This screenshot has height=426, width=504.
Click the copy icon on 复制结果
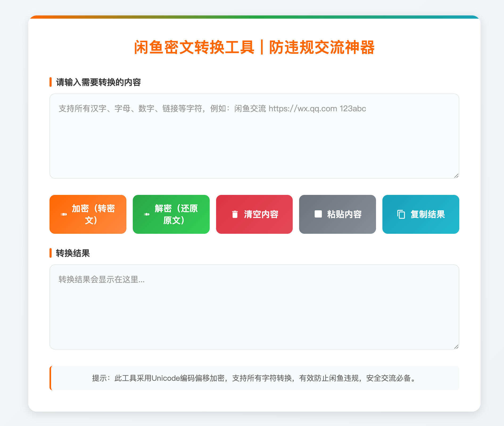coord(400,214)
